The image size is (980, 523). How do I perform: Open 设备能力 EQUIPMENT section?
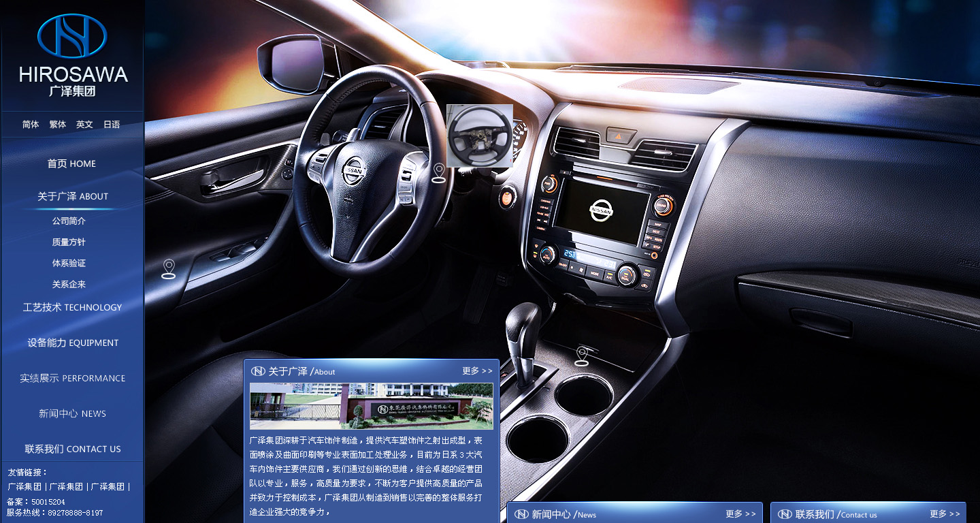point(73,343)
